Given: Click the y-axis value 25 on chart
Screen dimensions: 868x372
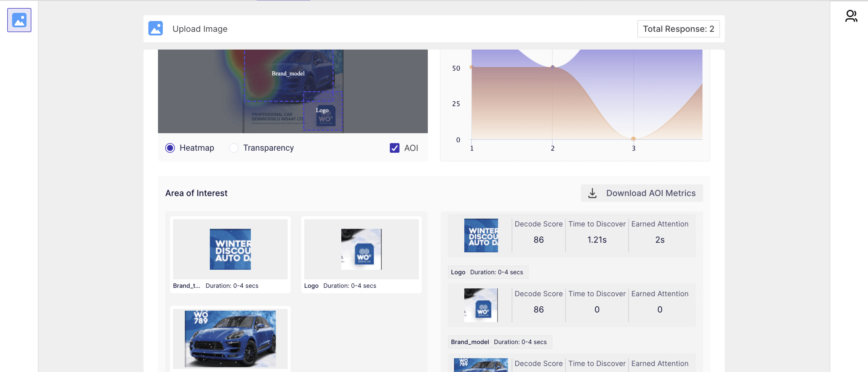Looking at the screenshot, I should [x=456, y=104].
